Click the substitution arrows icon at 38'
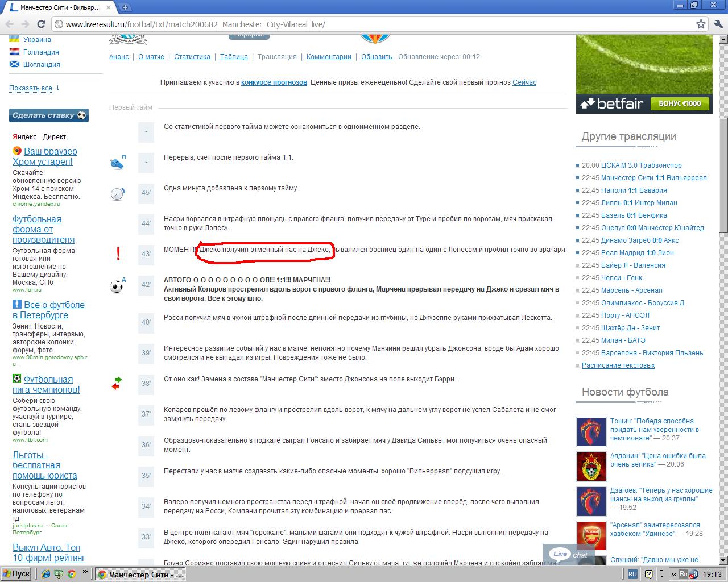The width and height of the screenshot is (728, 582). [x=117, y=384]
